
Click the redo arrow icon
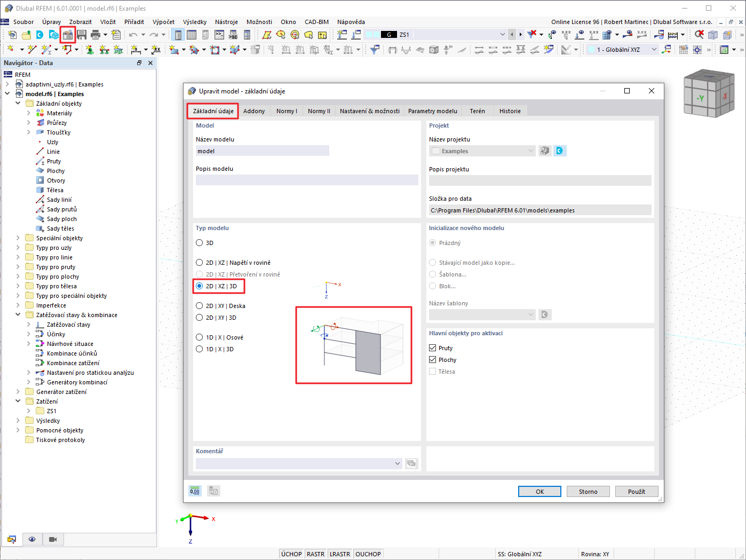[154, 35]
